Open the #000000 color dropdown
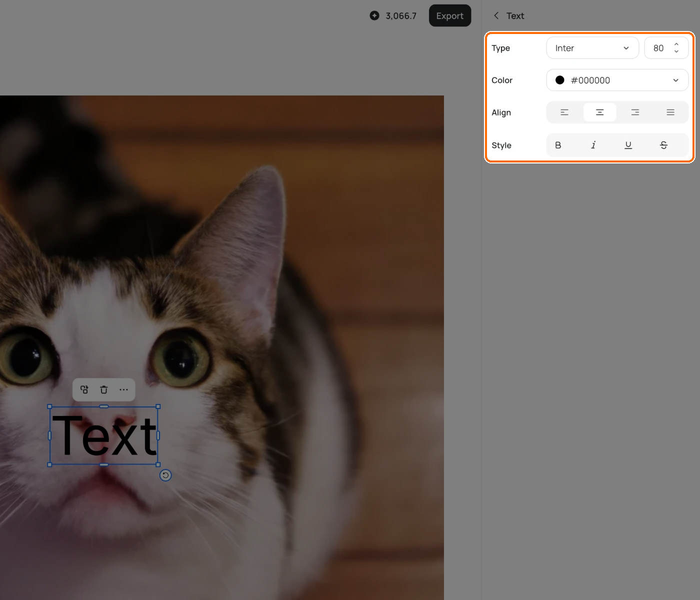700x600 pixels. [x=617, y=80]
